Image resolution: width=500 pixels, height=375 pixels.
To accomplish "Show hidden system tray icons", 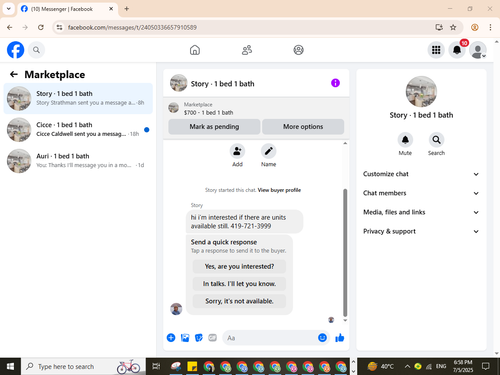I will pyautogui.click(x=407, y=366).
